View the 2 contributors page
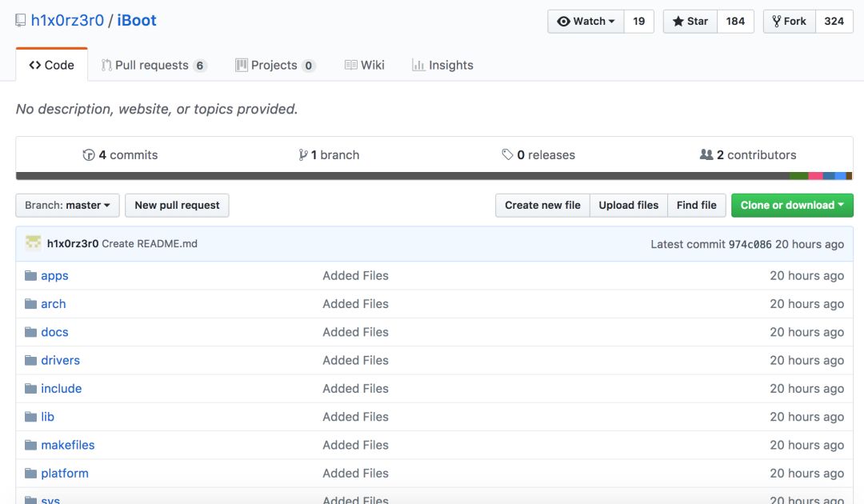Screen dimensions: 864x504 748,154
